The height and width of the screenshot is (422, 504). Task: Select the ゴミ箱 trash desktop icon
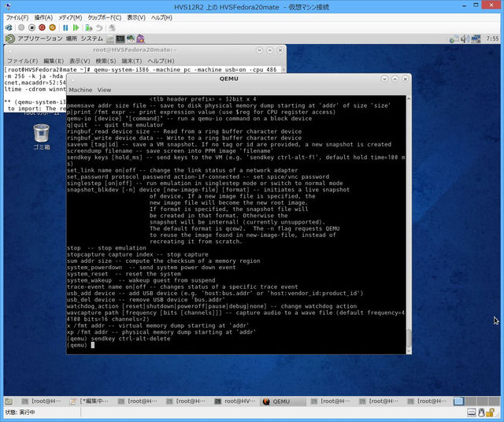point(42,138)
